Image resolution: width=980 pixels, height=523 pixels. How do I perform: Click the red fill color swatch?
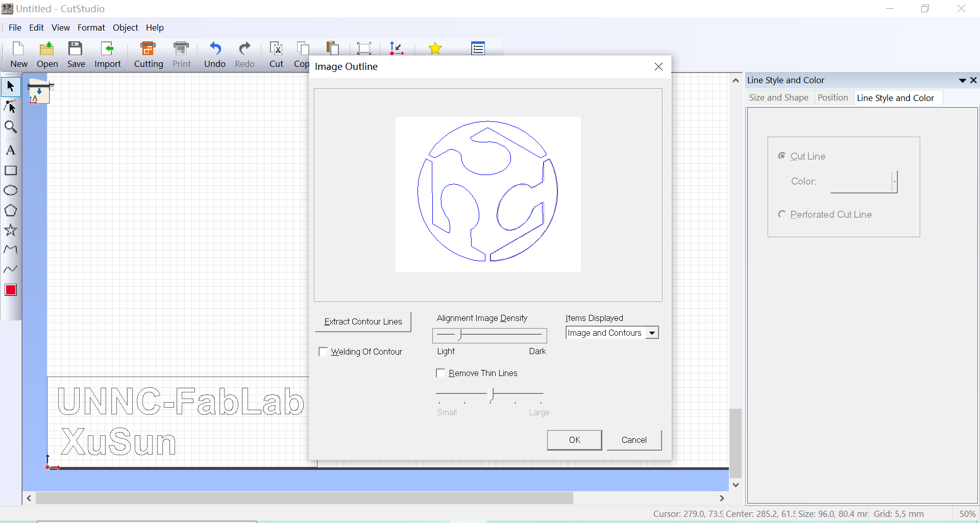point(11,290)
